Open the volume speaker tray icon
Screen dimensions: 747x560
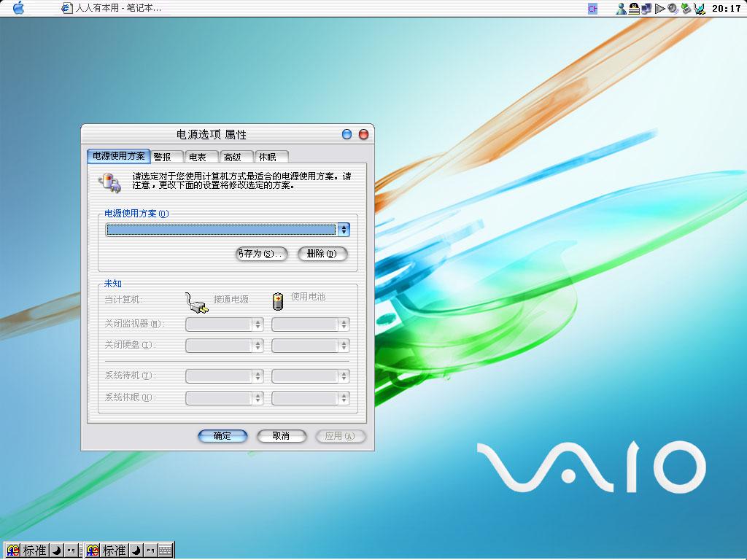coord(673,9)
